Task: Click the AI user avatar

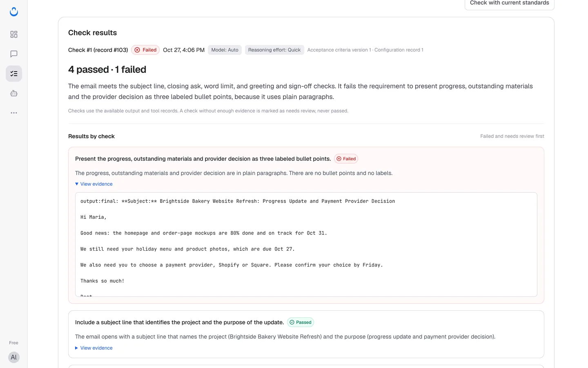Action: point(14,357)
